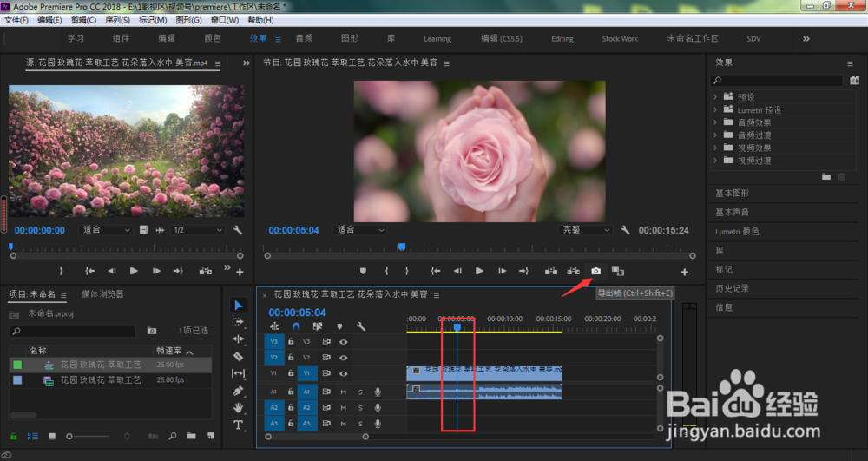
Task: Open Program monitor settings wrench
Action: 625,230
